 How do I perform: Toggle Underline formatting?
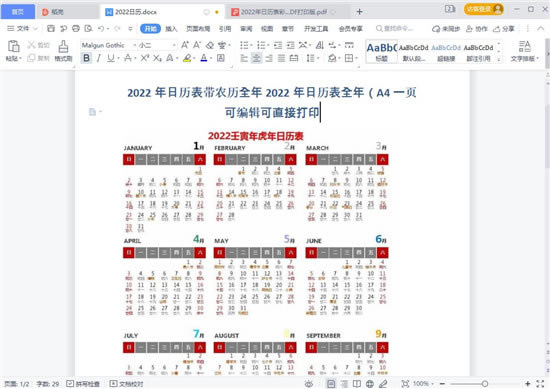111,58
